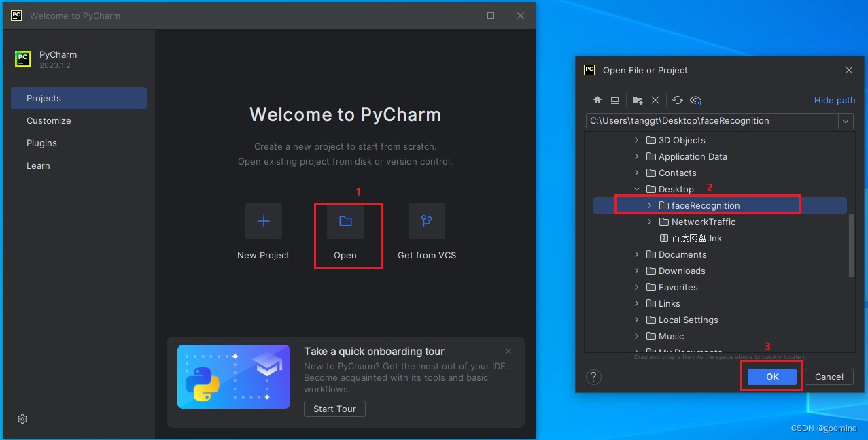Expand the Contacts folder node
This screenshot has height=440, width=868.
tap(637, 173)
